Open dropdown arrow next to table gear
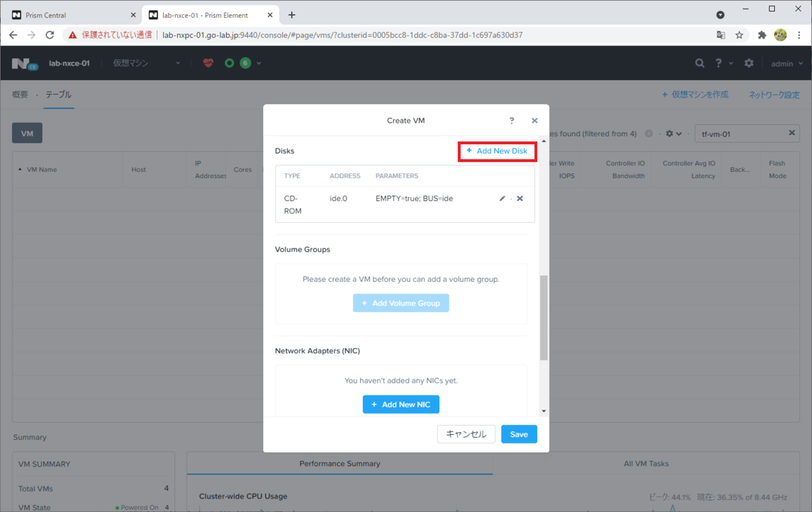812x512 pixels. click(679, 134)
